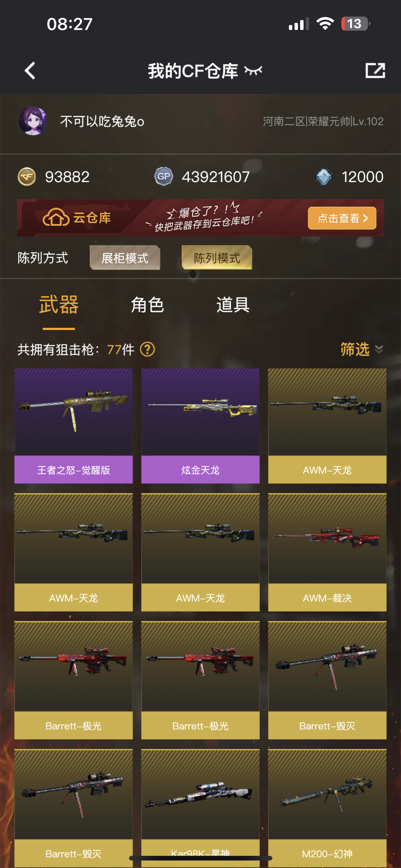Tap the GP currency icon
Viewport: 401px width, 868px height.
pyautogui.click(x=164, y=177)
